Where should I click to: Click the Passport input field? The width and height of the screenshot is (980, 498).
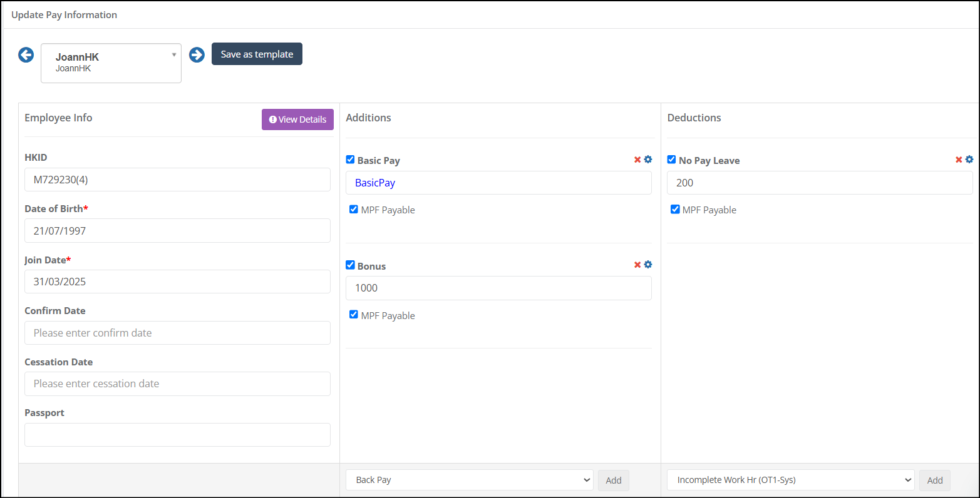(177, 435)
